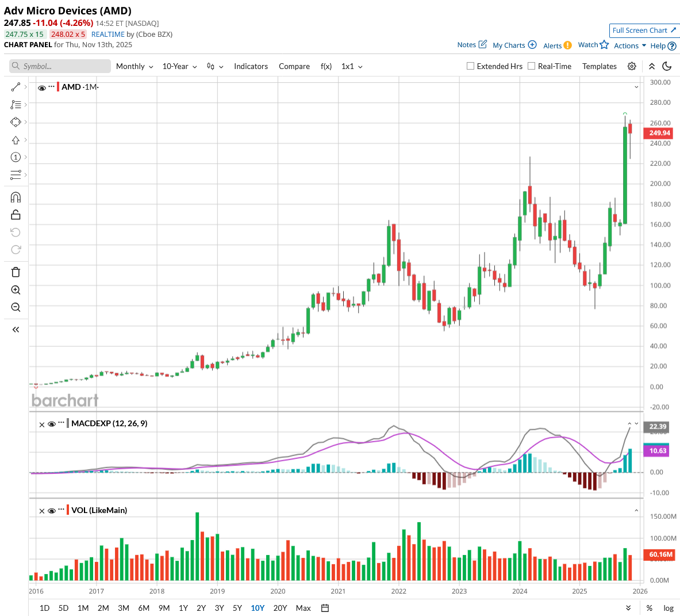
Task: Open the f(x) expressions menu
Action: point(326,66)
